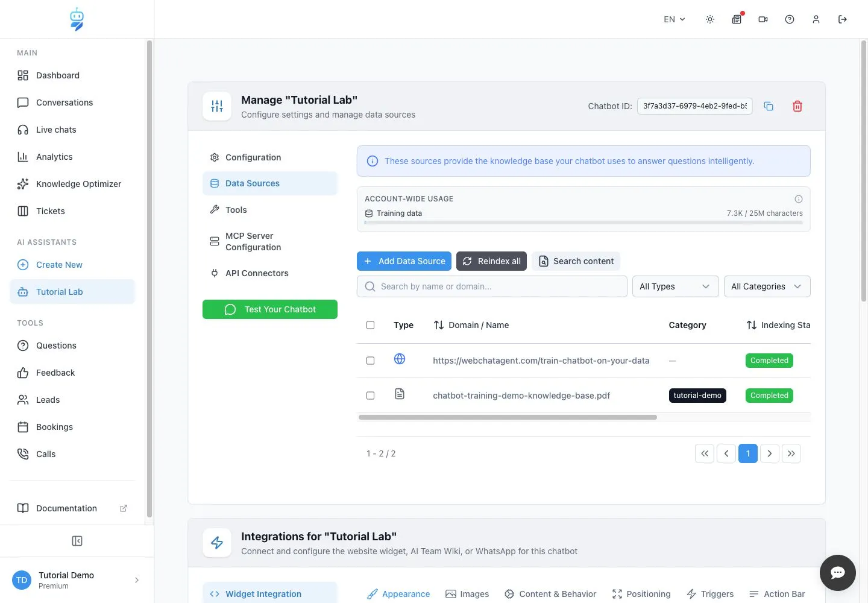The height and width of the screenshot is (603, 868).
Task: Open the news notifications icon with red dot
Action: (737, 19)
